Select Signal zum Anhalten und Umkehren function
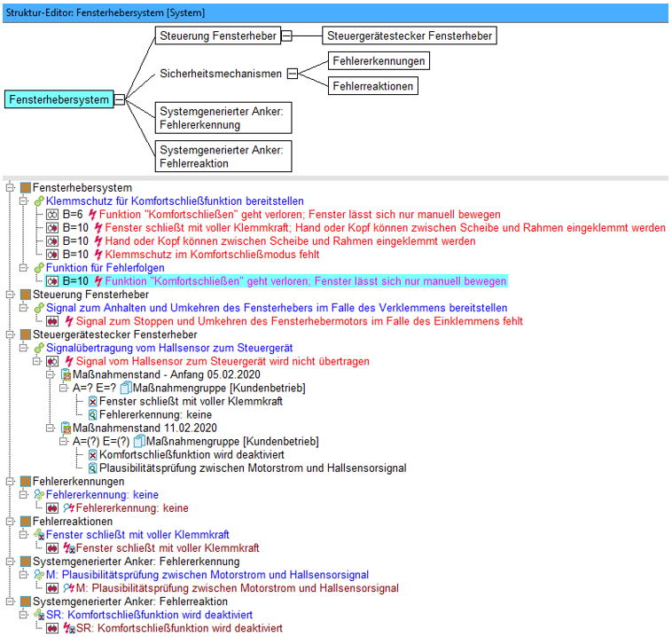Screen dimensions: 672x637 click(277, 308)
